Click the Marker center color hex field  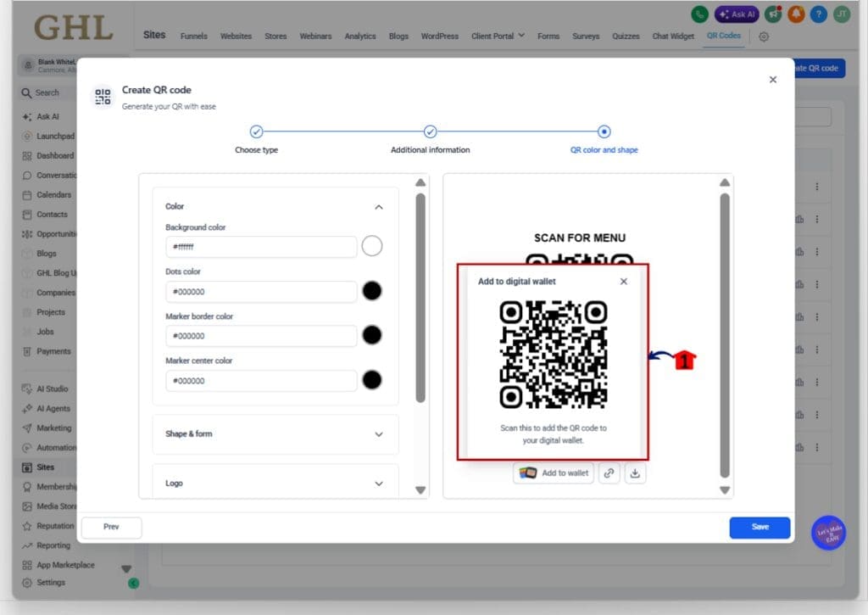tap(261, 381)
